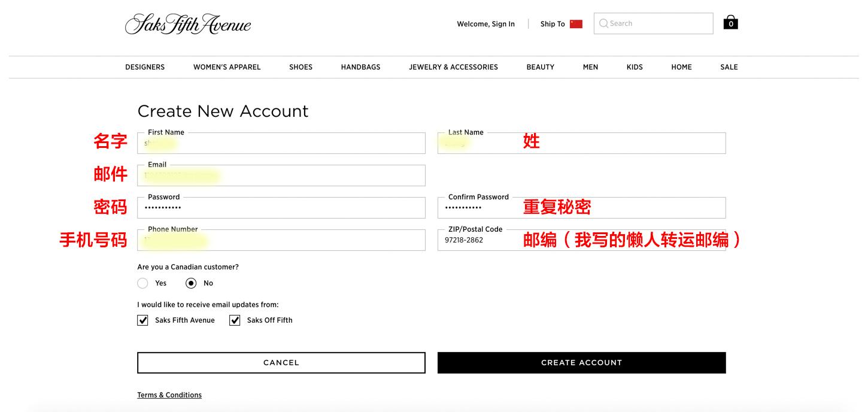Open the Home category
This screenshot has width=868, height=412.
[x=681, y=67]
